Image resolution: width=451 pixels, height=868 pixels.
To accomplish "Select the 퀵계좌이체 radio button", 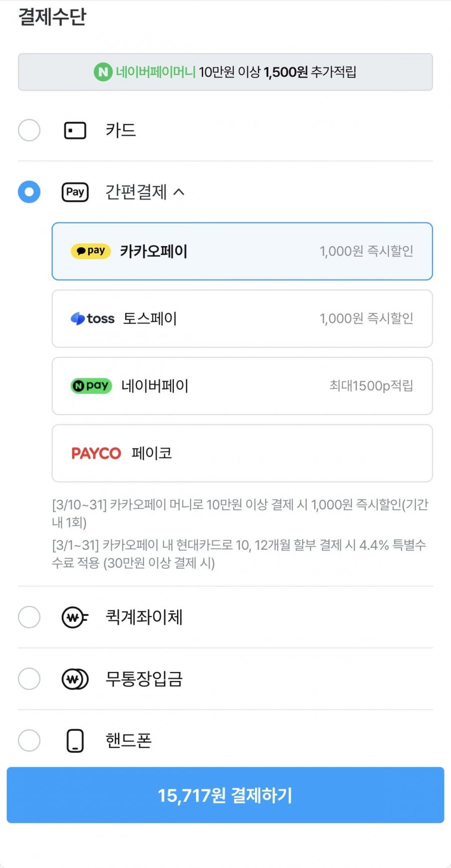I will click(x=29, y=617).
